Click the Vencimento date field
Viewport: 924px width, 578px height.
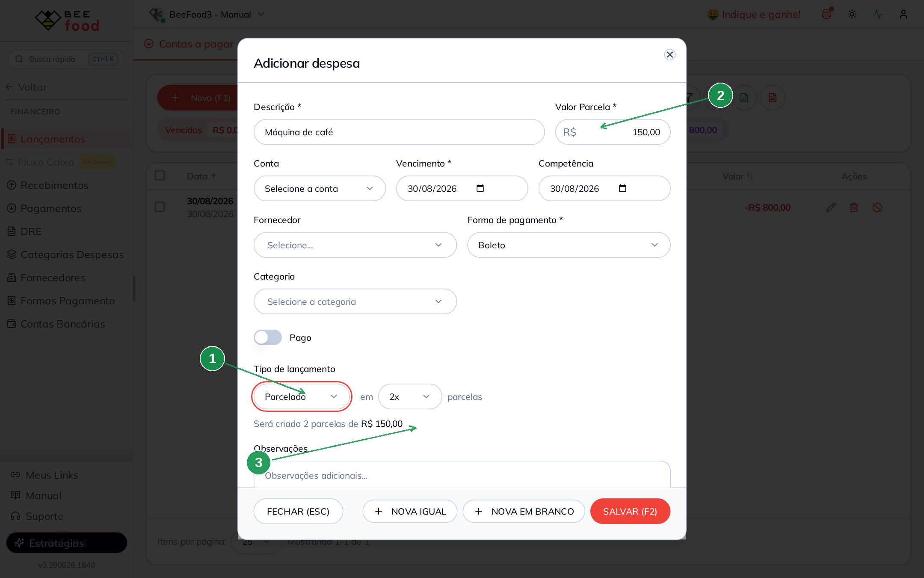[462, 188]
